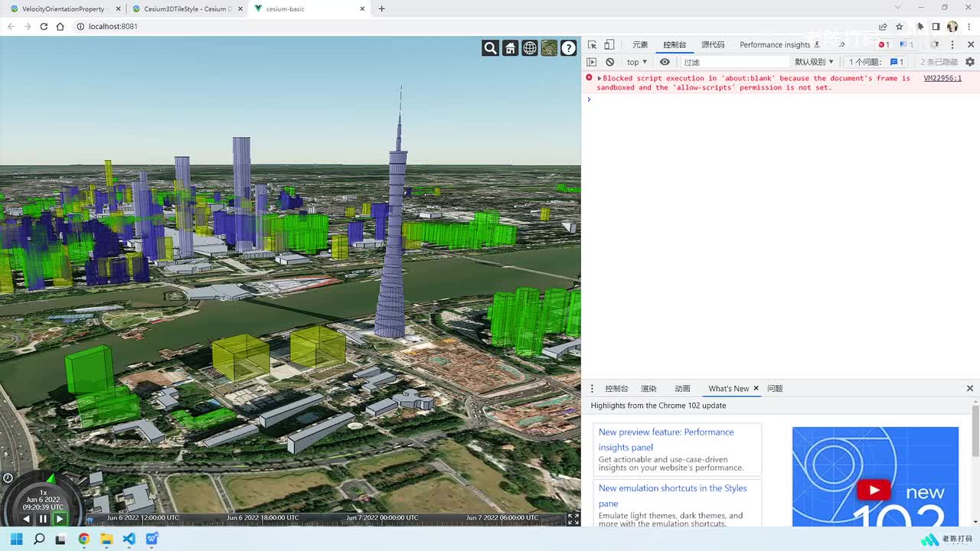This screenshot has width=980, height=551.
Task: Click timeline at Jun 6 2022 18:00:00 UTC
Action: [263, 518]
